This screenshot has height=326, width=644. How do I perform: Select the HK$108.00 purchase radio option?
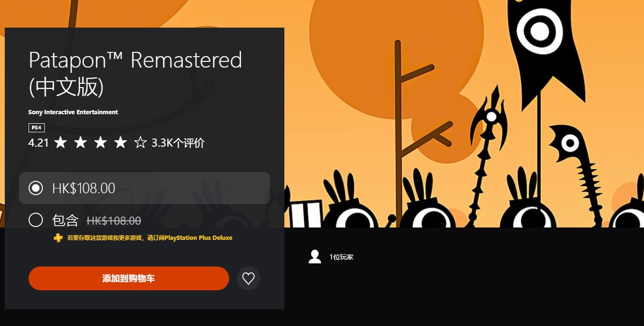pyautogui.click(x=144, y=188)
